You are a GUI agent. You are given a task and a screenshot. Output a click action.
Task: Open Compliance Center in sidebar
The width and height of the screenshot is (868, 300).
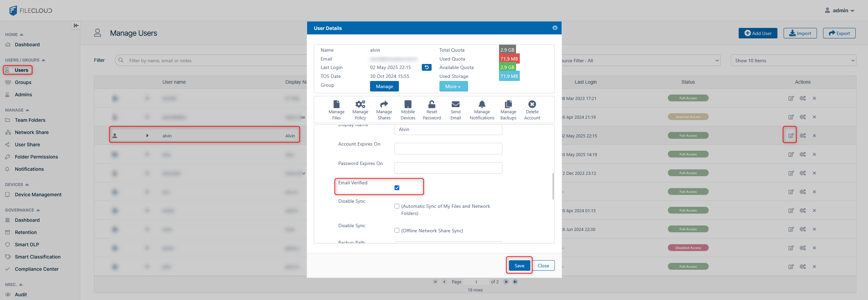(x=37, y=269)
